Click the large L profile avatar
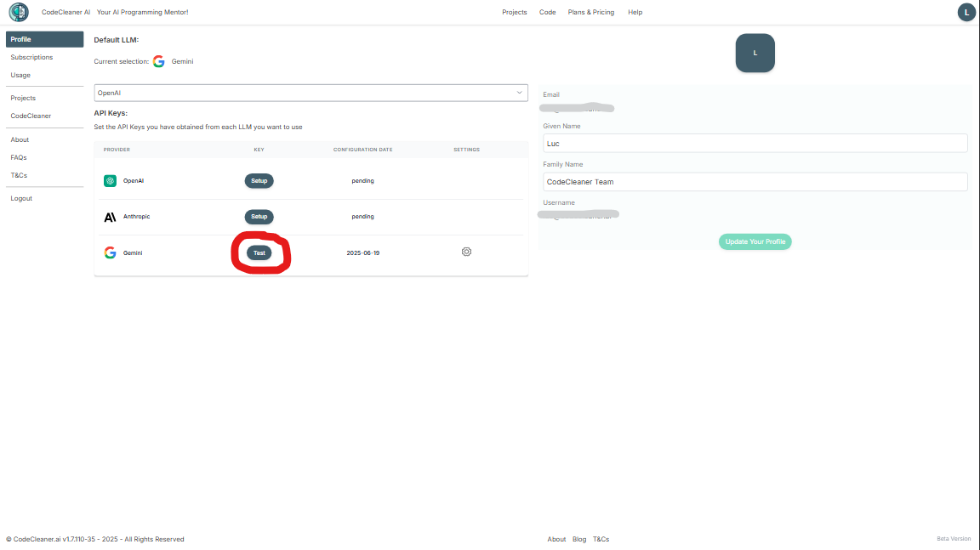The height and width of the screenshot is (550, 980). pos(755,53)
